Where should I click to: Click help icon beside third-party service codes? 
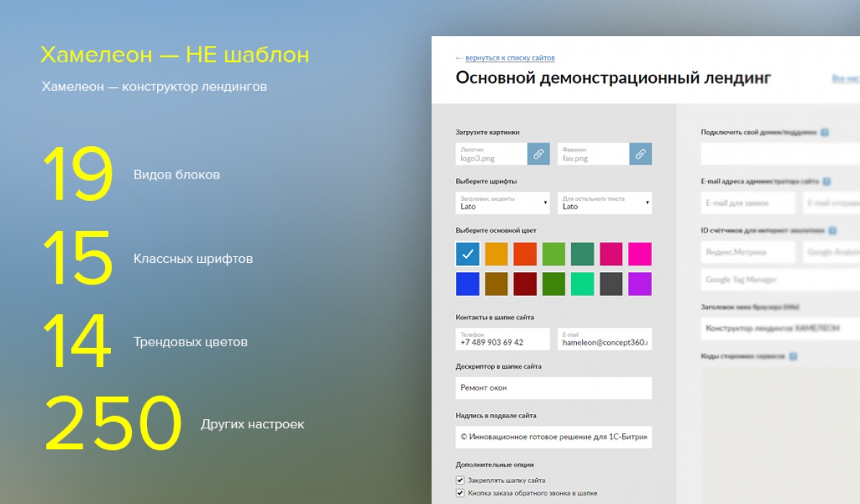(x=793, y=356)
